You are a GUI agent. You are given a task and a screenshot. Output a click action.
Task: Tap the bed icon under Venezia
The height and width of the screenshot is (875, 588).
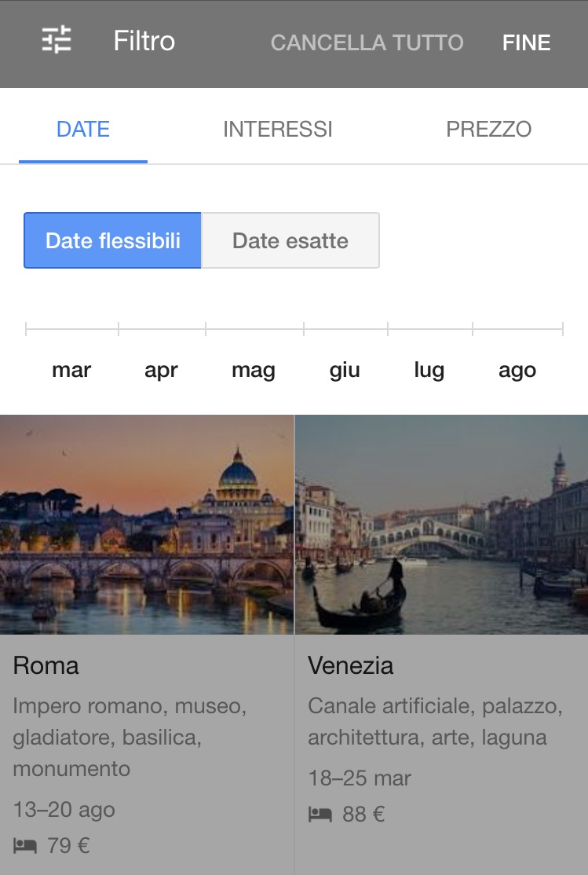tap(320, 815)
